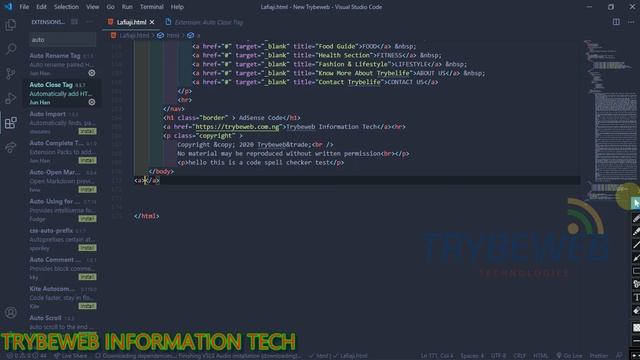Select the arrow drawing annotation tool
Image resolution: width=640 pixels, height=360 pixels.
pos(636,258)
